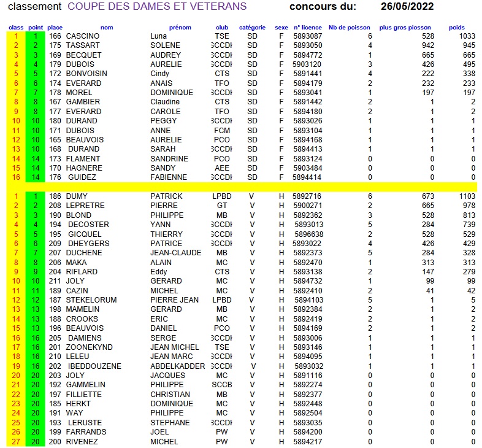Click the cell containing TASSART
The width and height of the screenshot is (482, 448).
click(x=85, y=45)
